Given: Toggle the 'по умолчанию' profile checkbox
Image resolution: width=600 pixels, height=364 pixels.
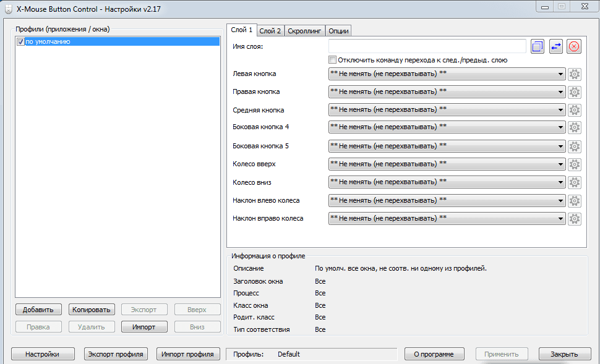Looking at the screenshot, I should pos(20,41).
